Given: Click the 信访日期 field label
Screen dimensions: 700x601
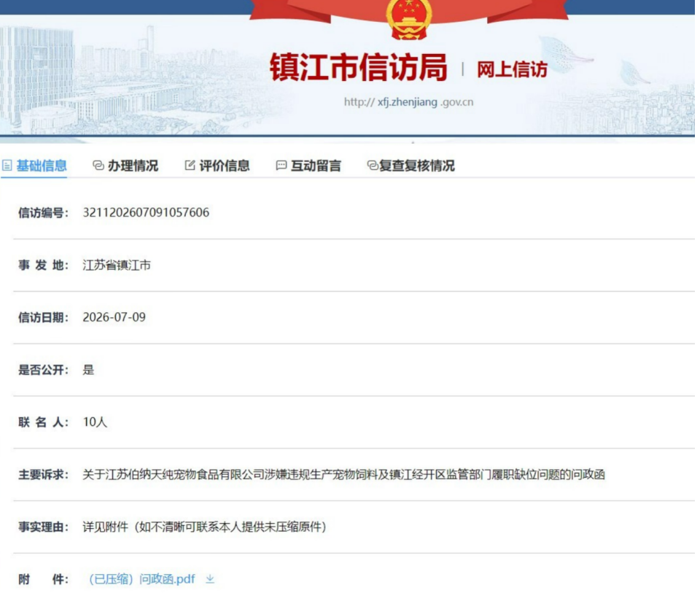Looking at the screenshot, I should click(43, 317).
